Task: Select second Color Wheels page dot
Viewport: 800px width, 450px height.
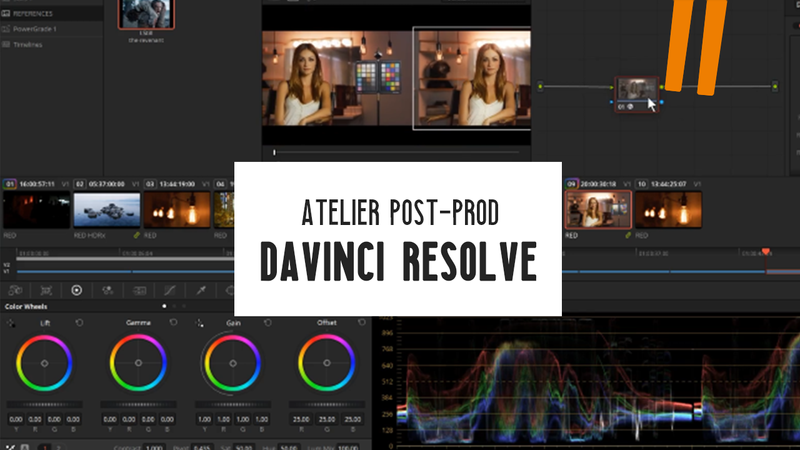Action: pyautogui.click(x=174, y=306)
